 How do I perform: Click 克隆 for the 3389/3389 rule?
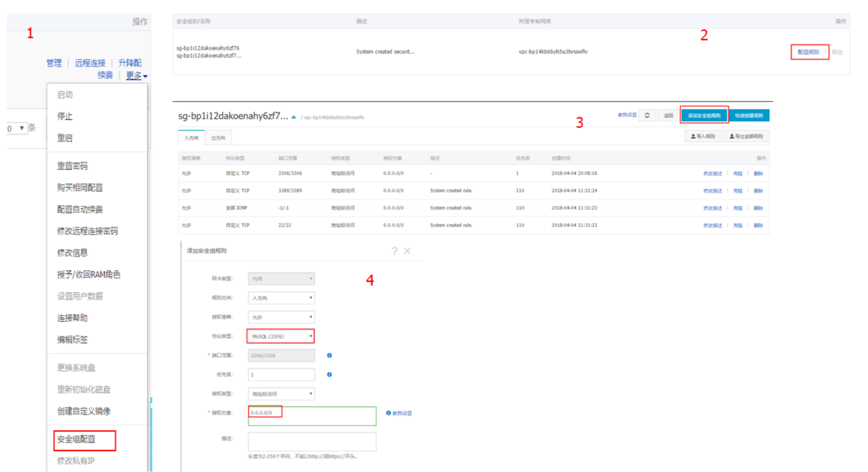738,191
